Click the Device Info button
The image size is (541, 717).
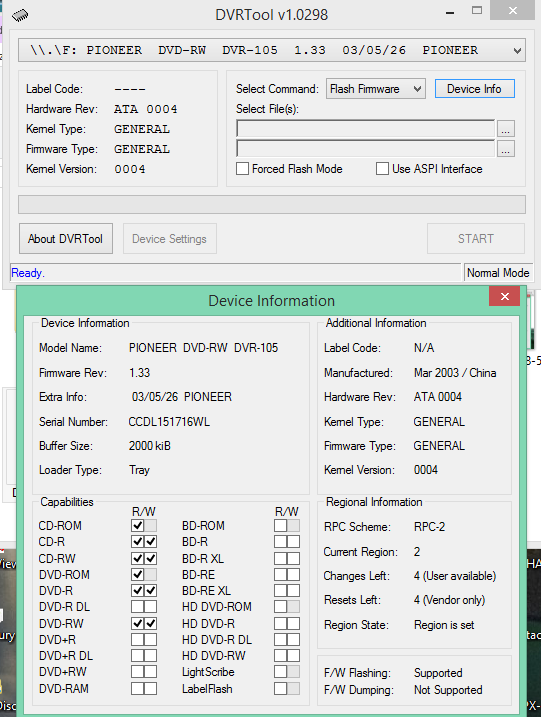point(474,89)
